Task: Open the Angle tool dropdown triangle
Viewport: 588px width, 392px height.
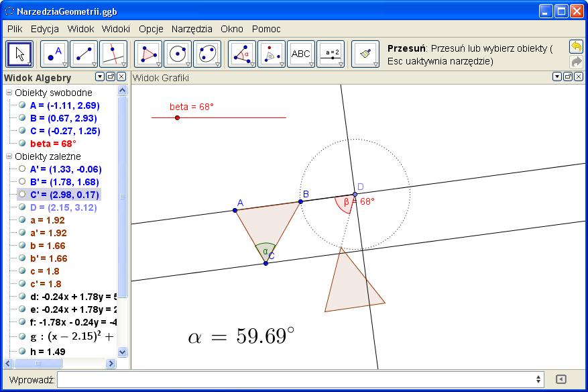Action: (x=252, y=64)
